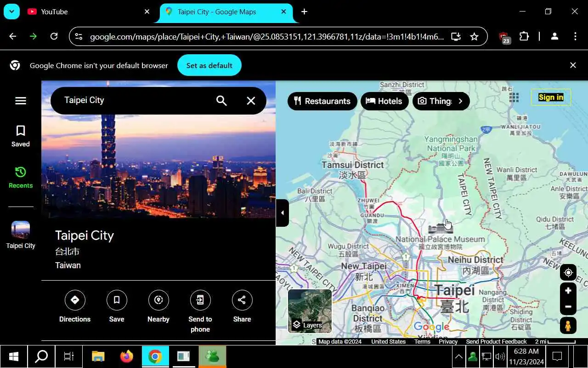The width and height of the screenshot is (588, 368).
Task: Open the Extensions puzzle menu
Action: click(x=524, y=36)
